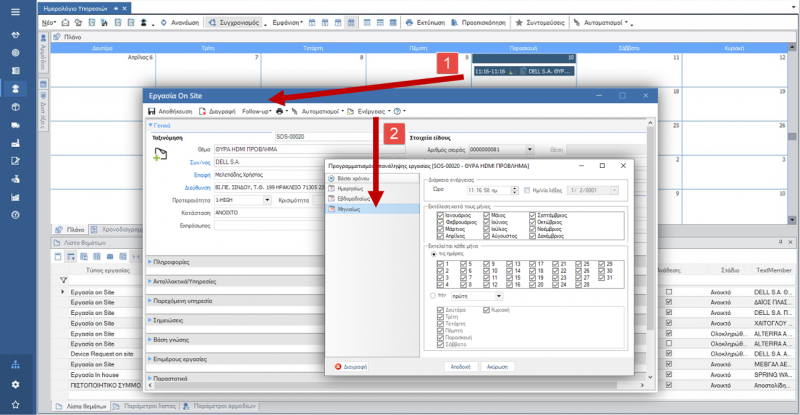Click the filter funnel icon in list grid

[x=63, y=280]
